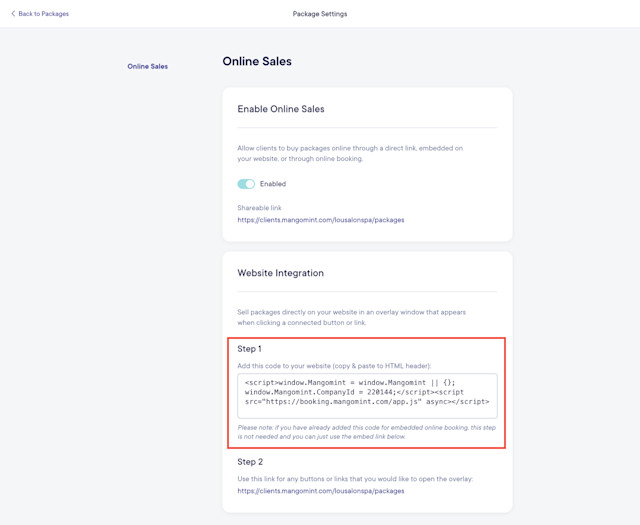Click the Shareable link label

(260, 208)
